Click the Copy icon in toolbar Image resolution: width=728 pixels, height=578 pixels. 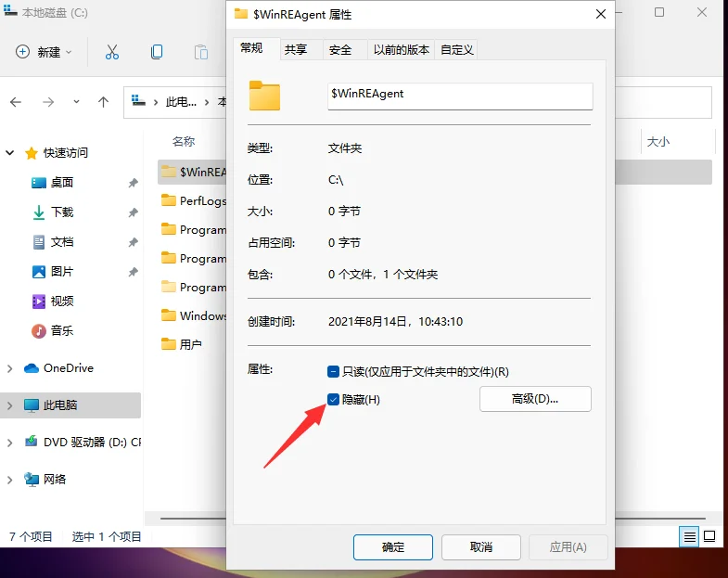(157, 52)
